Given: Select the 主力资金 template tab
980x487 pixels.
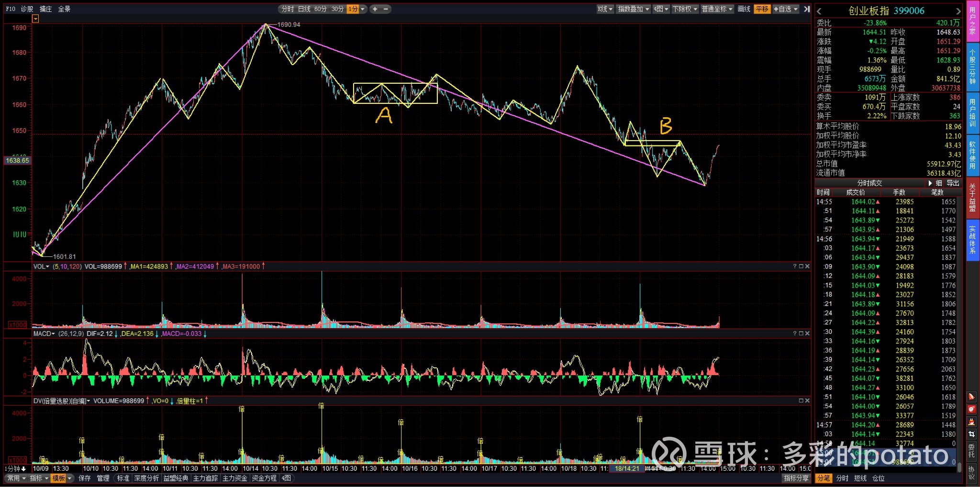Looking at the screenshot, I should [x=235, y=478].
